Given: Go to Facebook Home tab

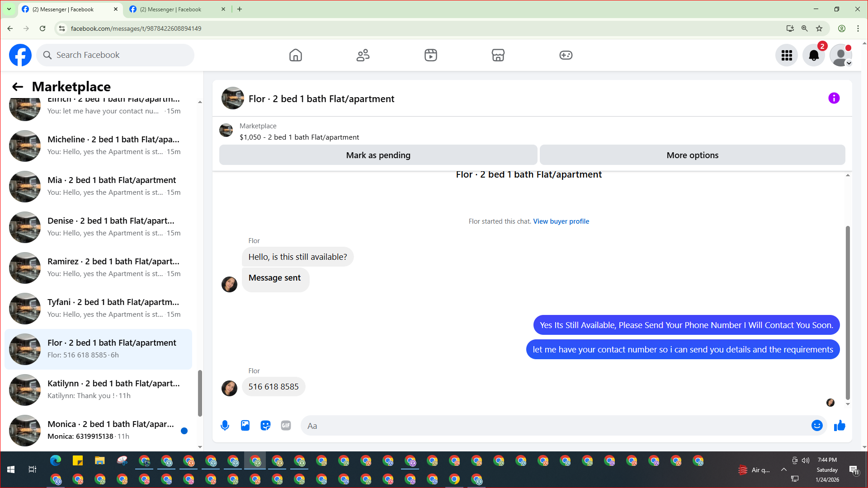Looking at the screenshot, I should (x=295, y=55).
